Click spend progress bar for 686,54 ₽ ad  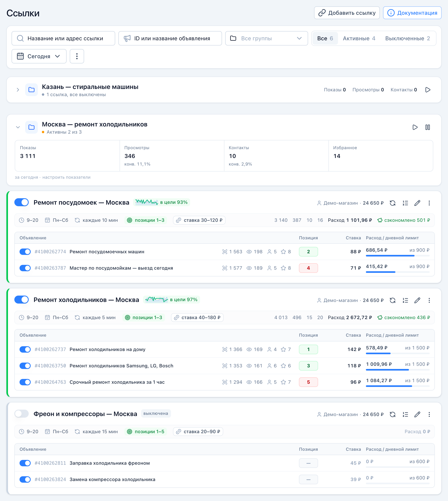point(398,256)
